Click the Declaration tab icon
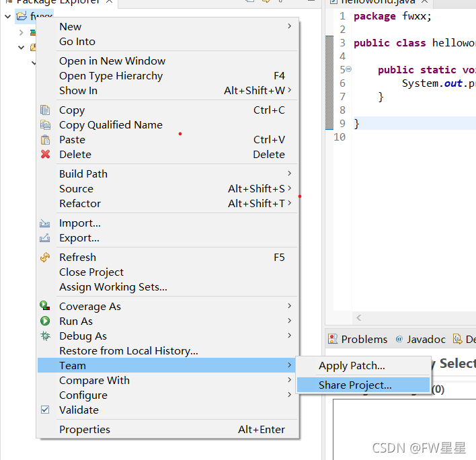This screenshot has width=476, height=460. click(457, 339)
